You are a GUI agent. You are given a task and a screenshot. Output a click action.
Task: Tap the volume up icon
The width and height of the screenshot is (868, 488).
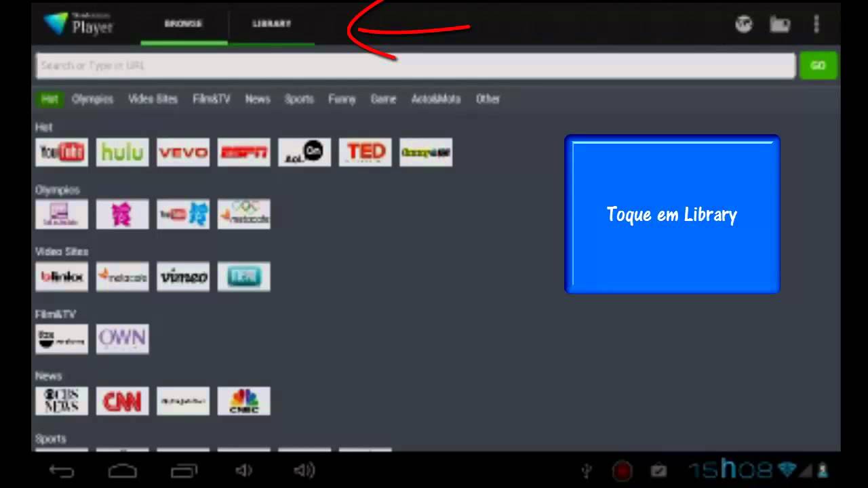click(305, 470)
